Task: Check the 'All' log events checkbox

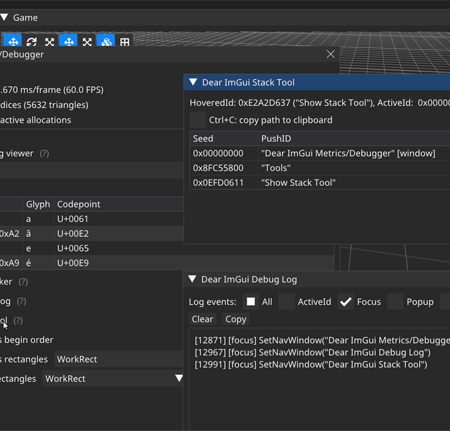Action: tap(251, 302)
